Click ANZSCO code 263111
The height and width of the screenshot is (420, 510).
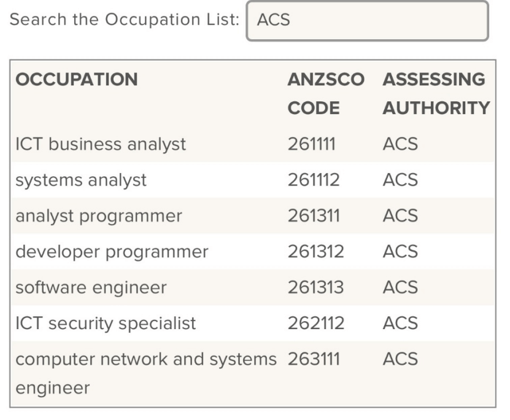point(314,359)
